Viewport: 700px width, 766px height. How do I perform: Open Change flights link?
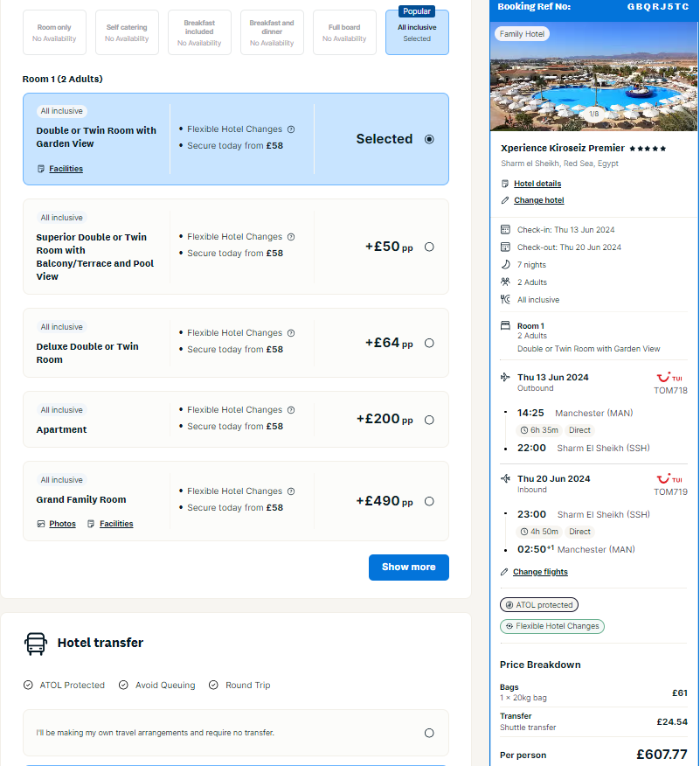540,572
